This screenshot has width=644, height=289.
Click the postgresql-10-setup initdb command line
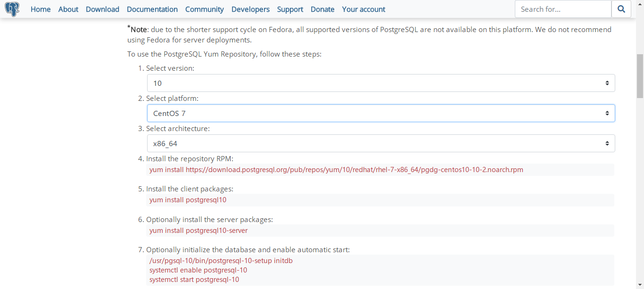click(x=221, y=261)
